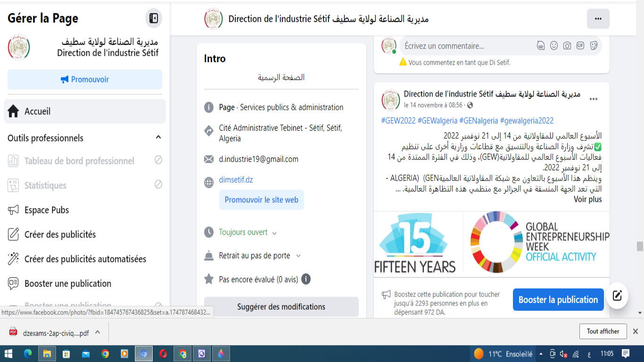Click the page avatar in the sidebar
The height and width of the screenshot is (362, 644).
click(x=19, y=47)
